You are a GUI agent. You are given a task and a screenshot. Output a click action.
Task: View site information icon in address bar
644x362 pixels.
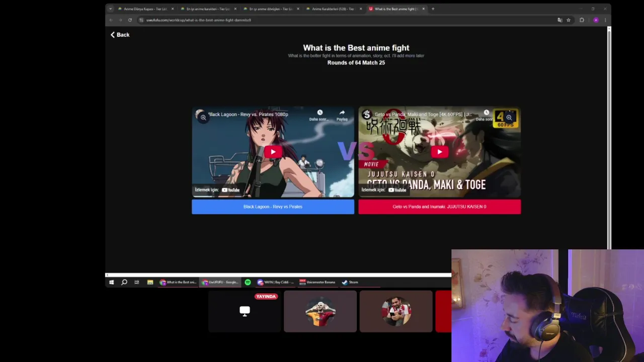(x=141, y=20)
